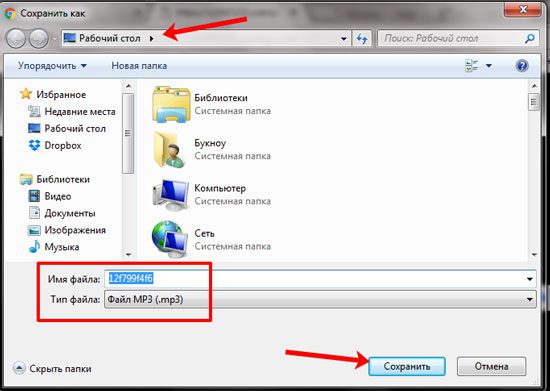This screenshot has width=550, height=391.
Task: Open the view options dropdown arrow
Action: (x=489, y=66)
